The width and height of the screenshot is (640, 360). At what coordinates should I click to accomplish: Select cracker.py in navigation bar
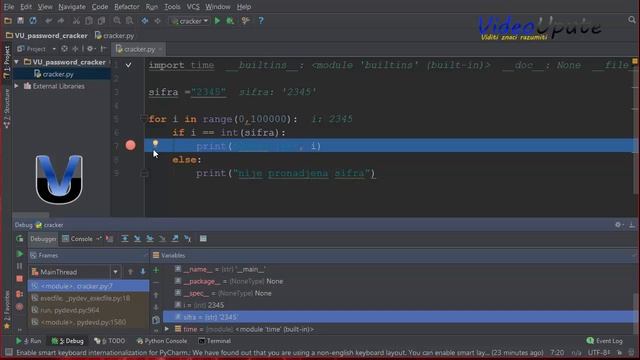[115, 36]
